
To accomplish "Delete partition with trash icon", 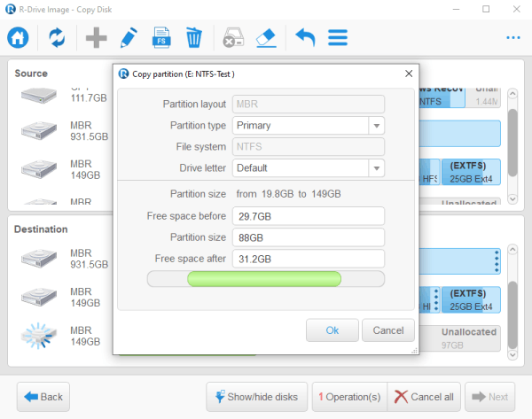I will pos(194,38).
